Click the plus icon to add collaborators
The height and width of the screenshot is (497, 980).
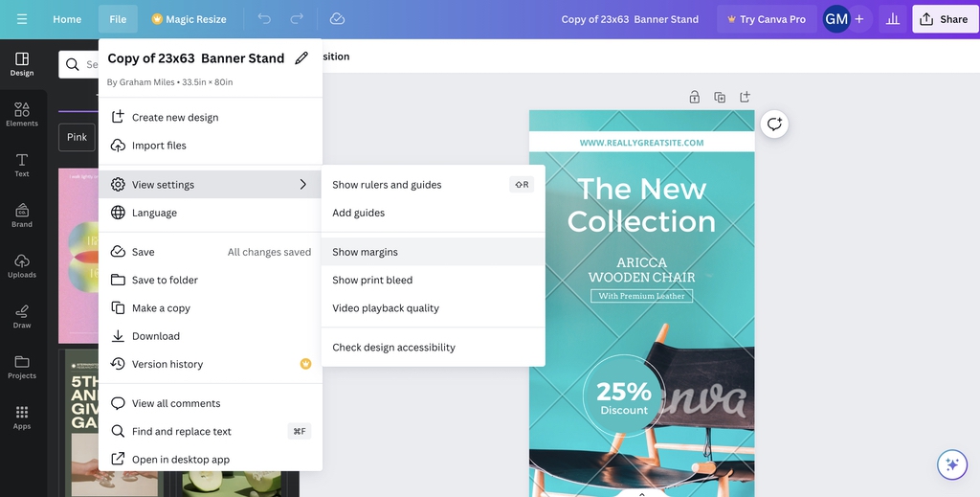pos(859,19)
